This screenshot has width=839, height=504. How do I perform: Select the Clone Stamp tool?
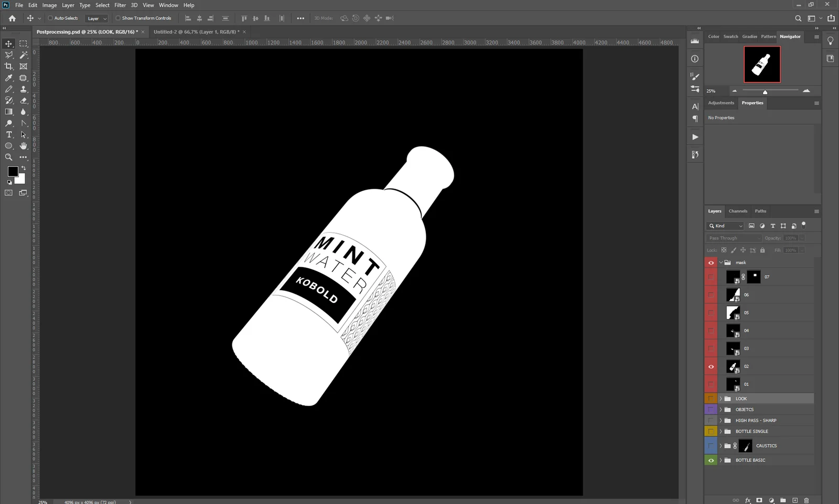23,89
